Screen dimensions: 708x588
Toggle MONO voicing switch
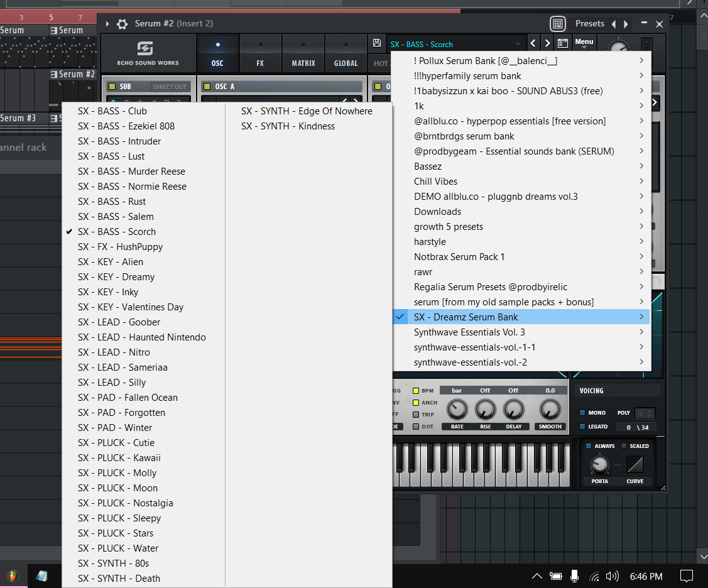(x=582, y=413)
